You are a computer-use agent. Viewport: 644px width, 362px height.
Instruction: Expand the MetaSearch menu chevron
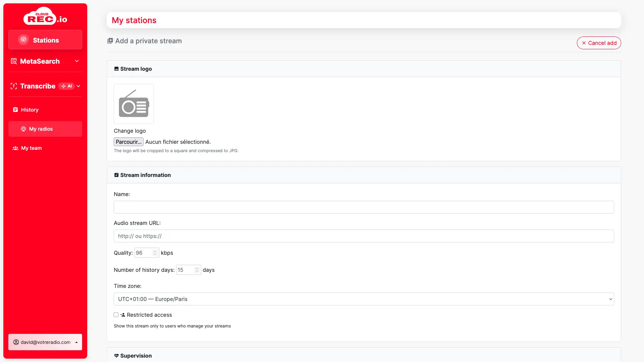77,61
